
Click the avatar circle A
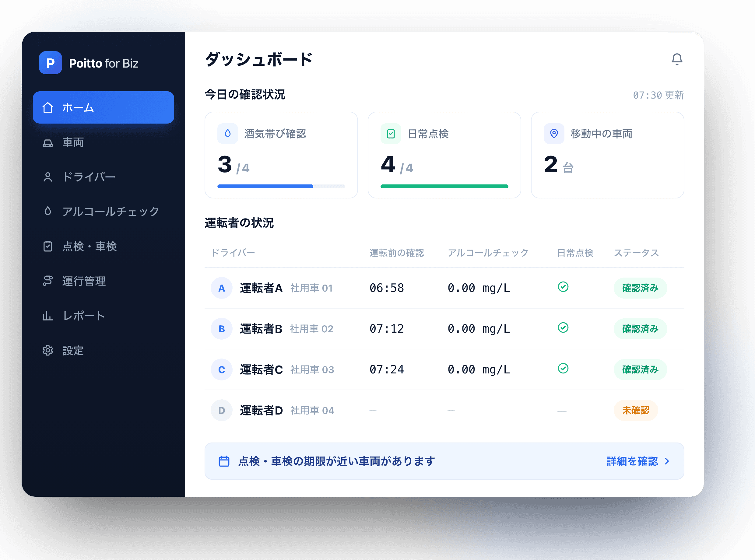tap(221, 288)
